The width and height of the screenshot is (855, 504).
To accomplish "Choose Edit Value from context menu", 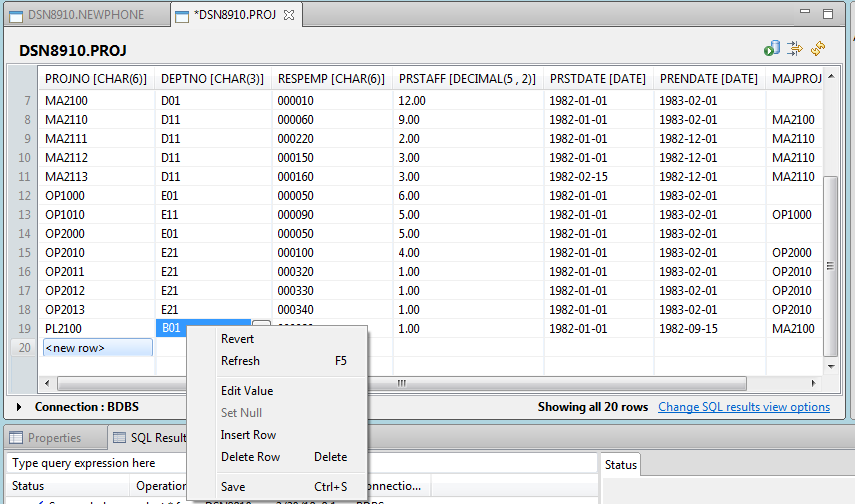I will coord(246,391).
